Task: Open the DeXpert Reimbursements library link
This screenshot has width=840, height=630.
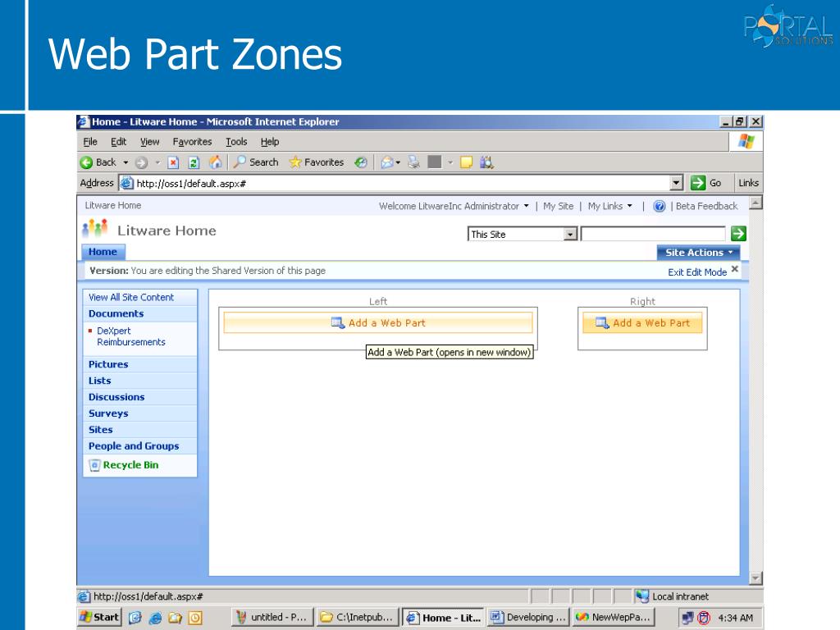Action: click(x=130, y=336)
